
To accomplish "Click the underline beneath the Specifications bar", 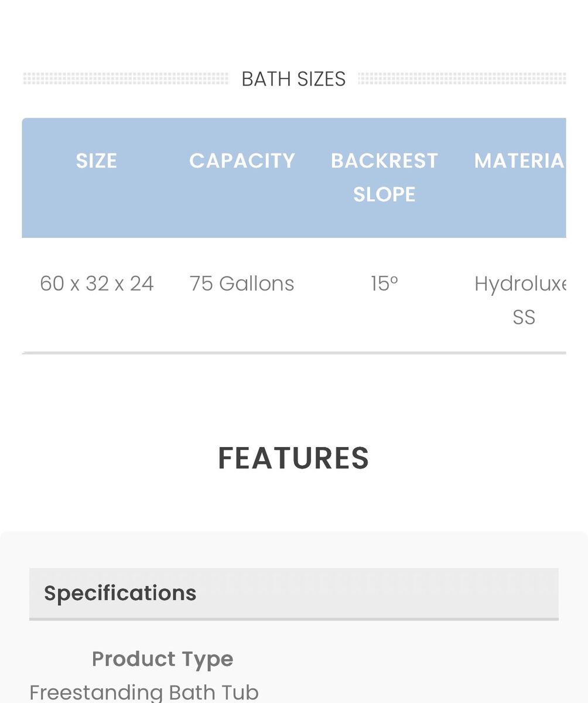I will [294, 619].
